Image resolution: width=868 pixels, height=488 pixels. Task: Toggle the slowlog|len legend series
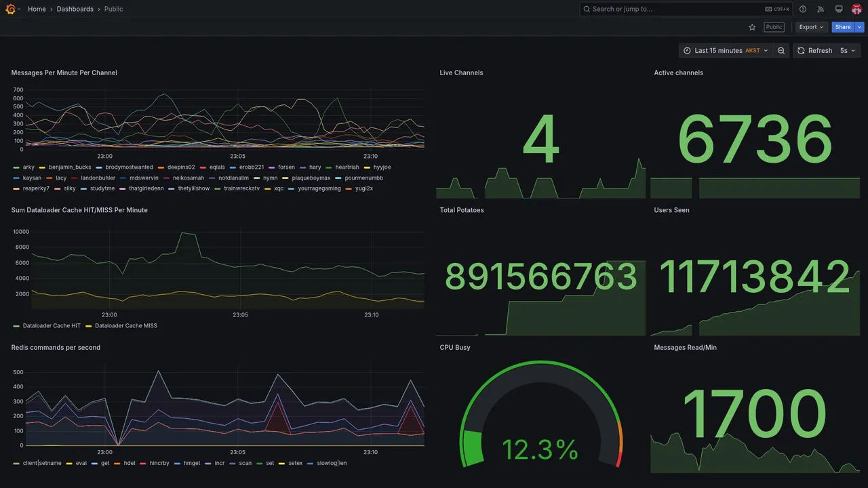[x=332, y=463]
